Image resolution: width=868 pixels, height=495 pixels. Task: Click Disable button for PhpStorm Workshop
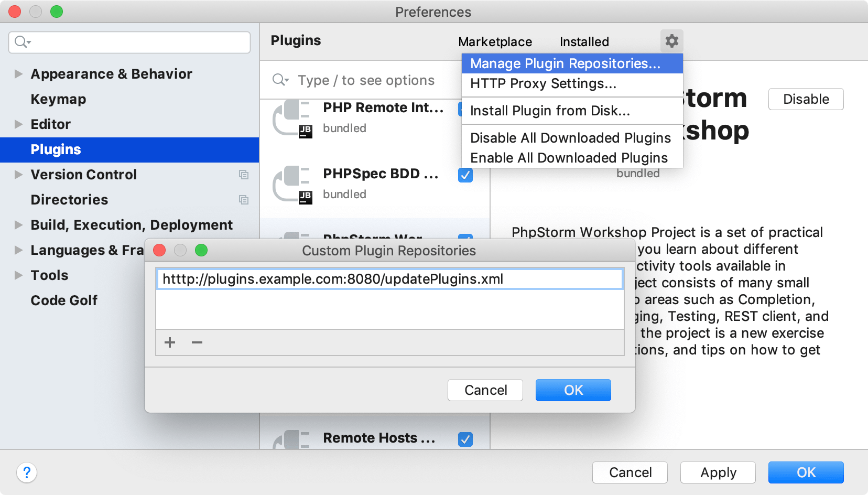806,99
